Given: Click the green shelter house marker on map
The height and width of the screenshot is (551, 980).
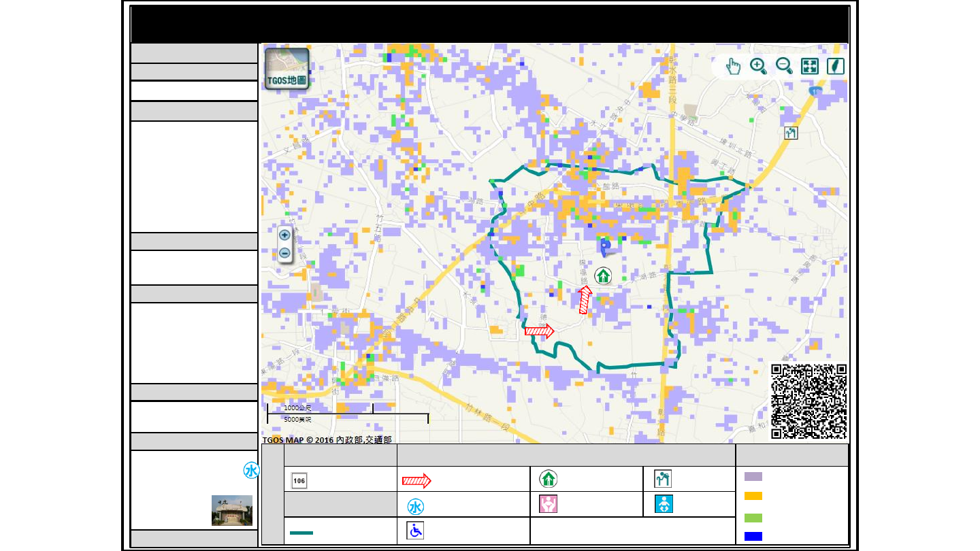Looking at the screenshot, I should click(x=603, y=275).
